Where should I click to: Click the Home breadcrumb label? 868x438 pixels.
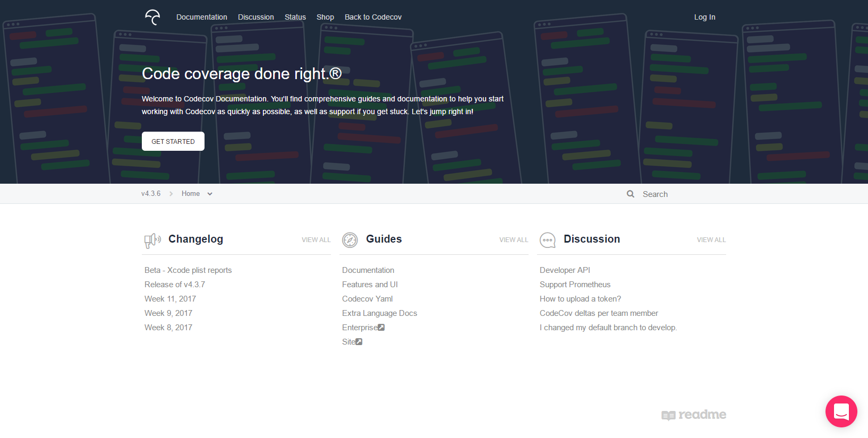pyautogui.click(x=191, y=194)
